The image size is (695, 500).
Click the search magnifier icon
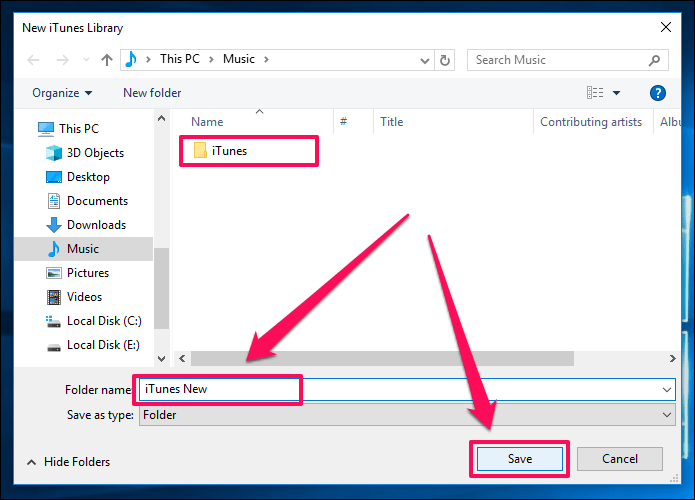pos(654,60)
